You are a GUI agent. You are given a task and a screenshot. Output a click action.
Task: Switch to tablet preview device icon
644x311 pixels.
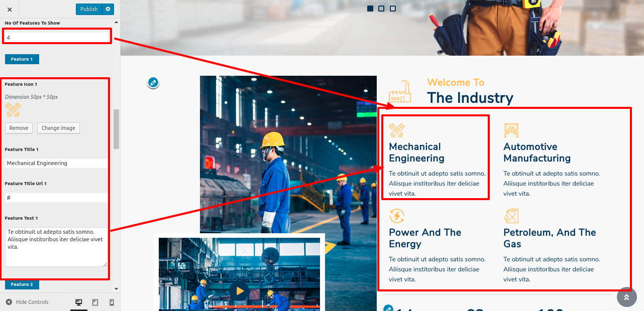click(x=95, y=302)
